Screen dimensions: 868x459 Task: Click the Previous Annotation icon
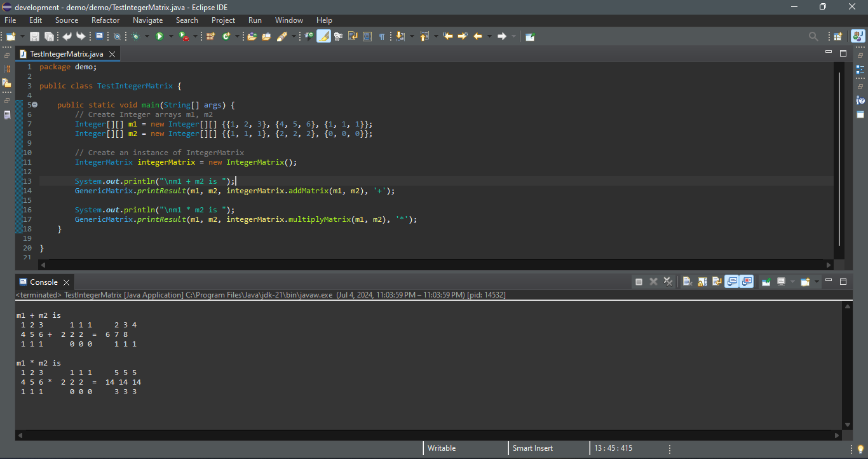424,36
